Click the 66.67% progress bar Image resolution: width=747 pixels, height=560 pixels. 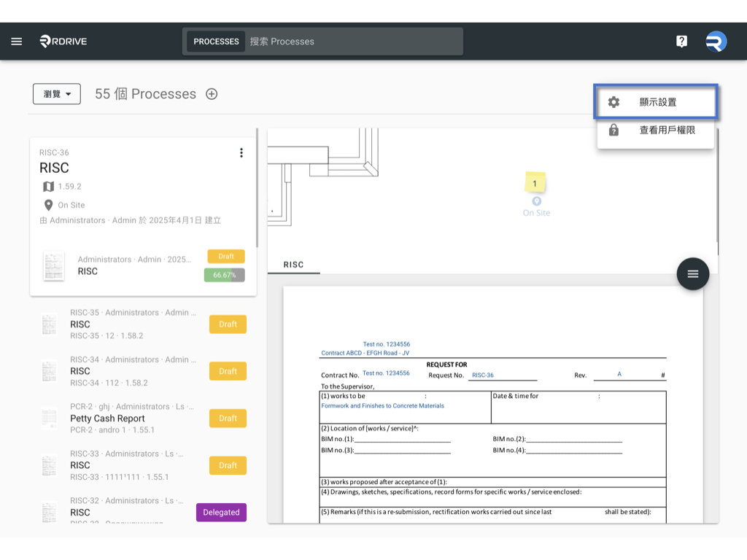[x=225, y=275]
